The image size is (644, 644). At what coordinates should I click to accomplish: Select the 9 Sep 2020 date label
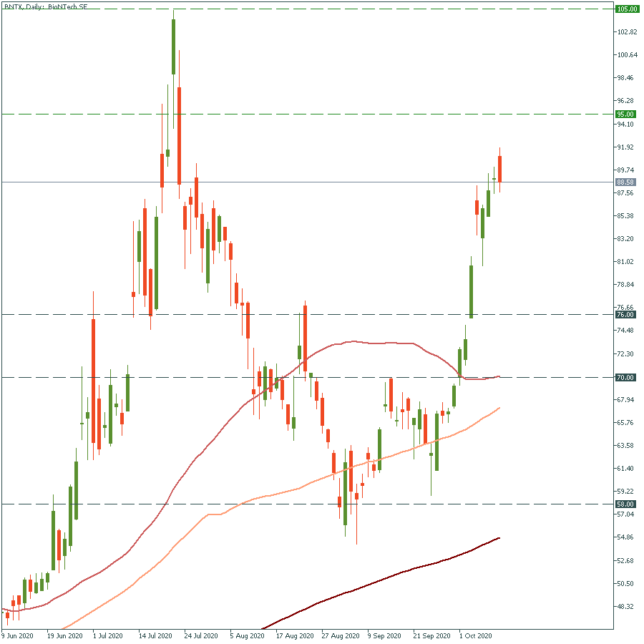coord(384,635)
